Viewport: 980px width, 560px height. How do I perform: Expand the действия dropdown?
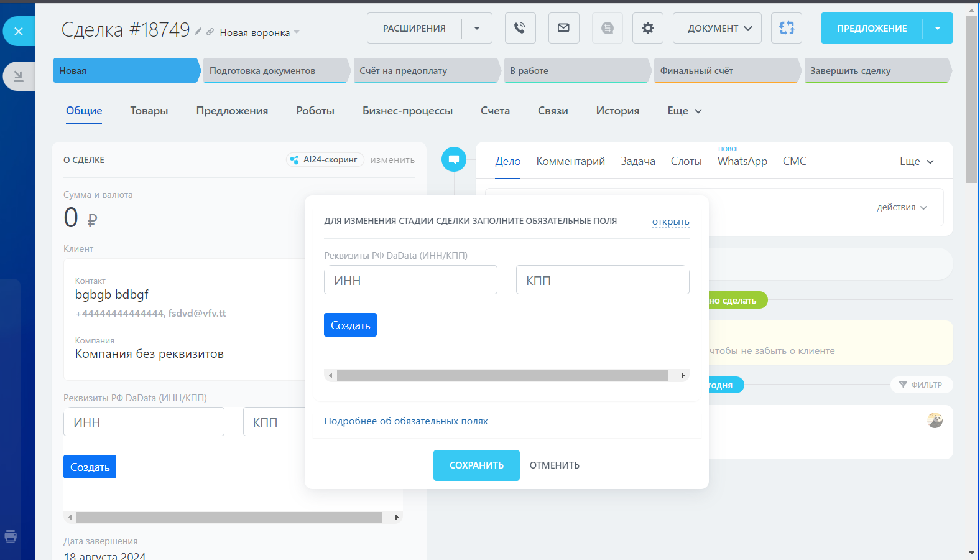pos(902,207)
